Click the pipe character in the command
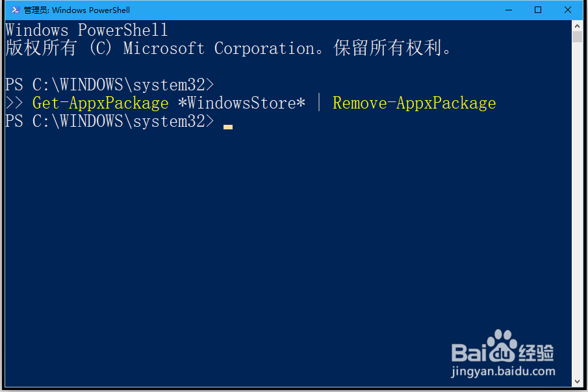Screen dimensions: 588x392 click(319, 103)
